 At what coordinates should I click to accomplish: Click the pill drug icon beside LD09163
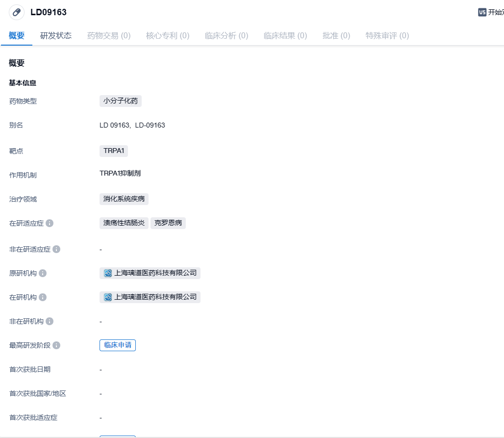point(17,12)
